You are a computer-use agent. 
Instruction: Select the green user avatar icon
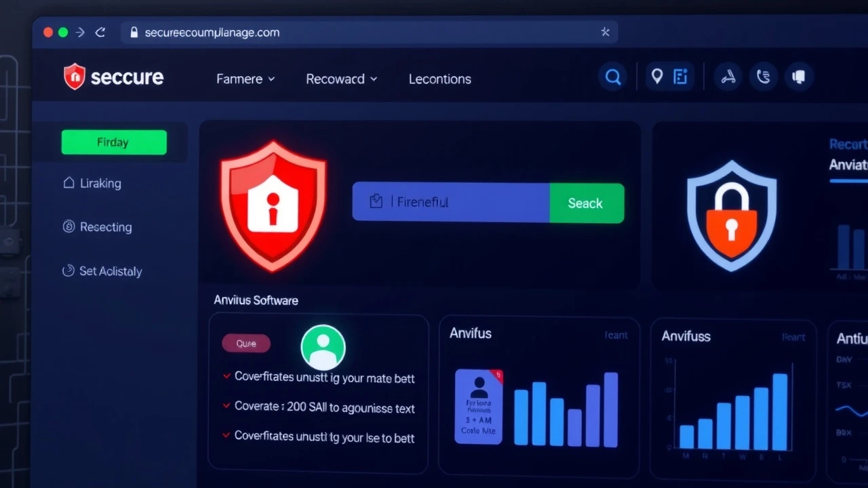tap(323, 347)
